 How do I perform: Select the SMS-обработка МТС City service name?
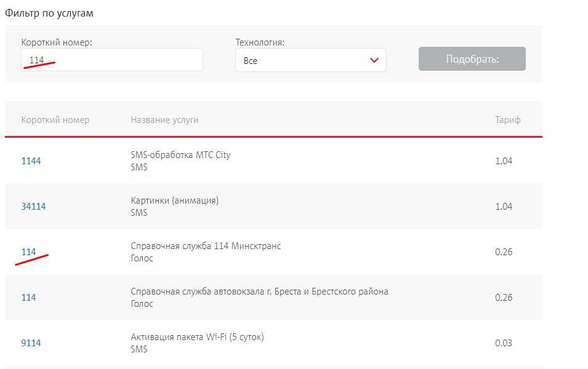coord(180,155)
